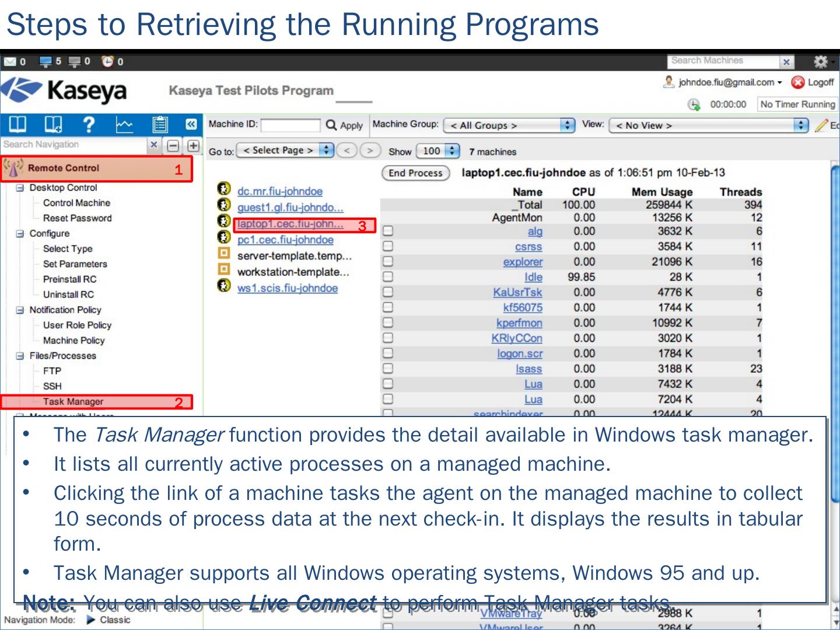Screen dimensions: 840x630
Task: Go to Set Parameters in navigation
Action: coord(75,264)
